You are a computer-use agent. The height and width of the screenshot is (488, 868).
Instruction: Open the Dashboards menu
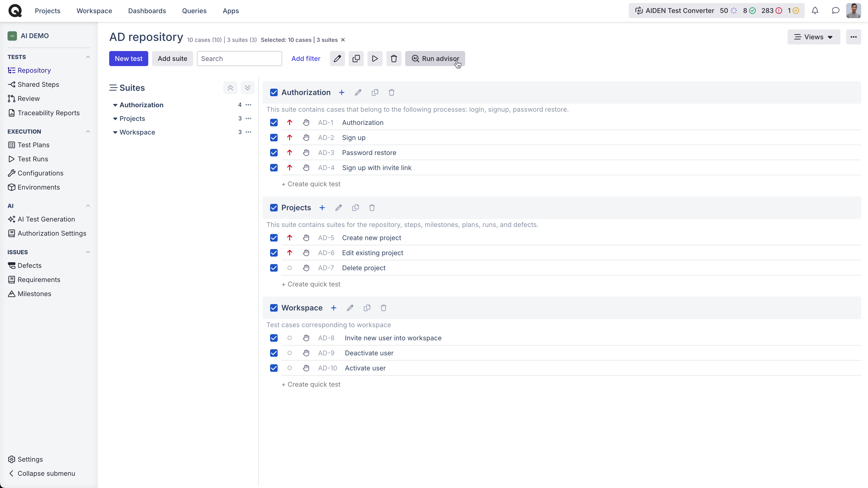click(147, 11)
